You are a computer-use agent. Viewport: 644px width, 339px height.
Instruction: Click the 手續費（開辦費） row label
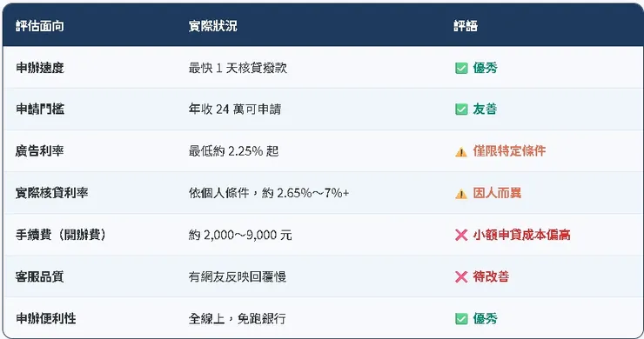pyautogui.click(x=61, y=235)
